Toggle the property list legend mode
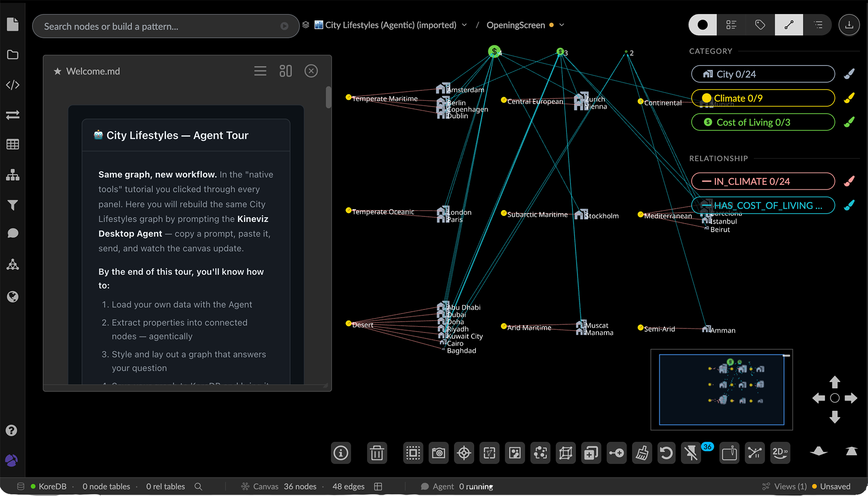The height and width of the screenshot is (496, 868). tap(731, 25)
